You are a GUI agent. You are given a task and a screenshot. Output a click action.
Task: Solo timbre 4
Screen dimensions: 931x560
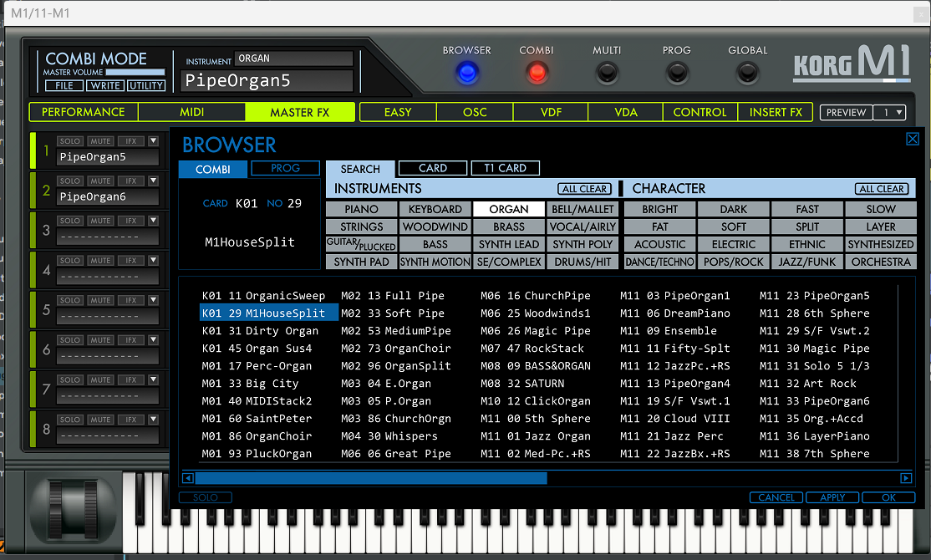coord(70,261)
